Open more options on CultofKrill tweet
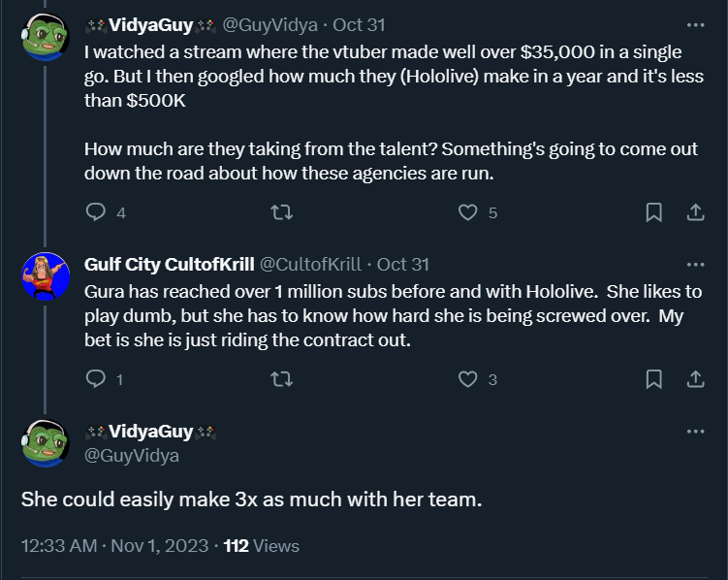Screen dimensions: 728x580 [695, 264]
